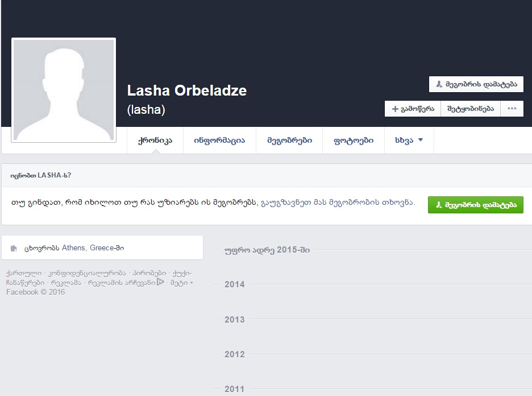The height and width of the screenshot is (396, 532).
Task: Click the "იცნობთ LASHA-ს?" heading text
Action: click(x=41, y=175)
